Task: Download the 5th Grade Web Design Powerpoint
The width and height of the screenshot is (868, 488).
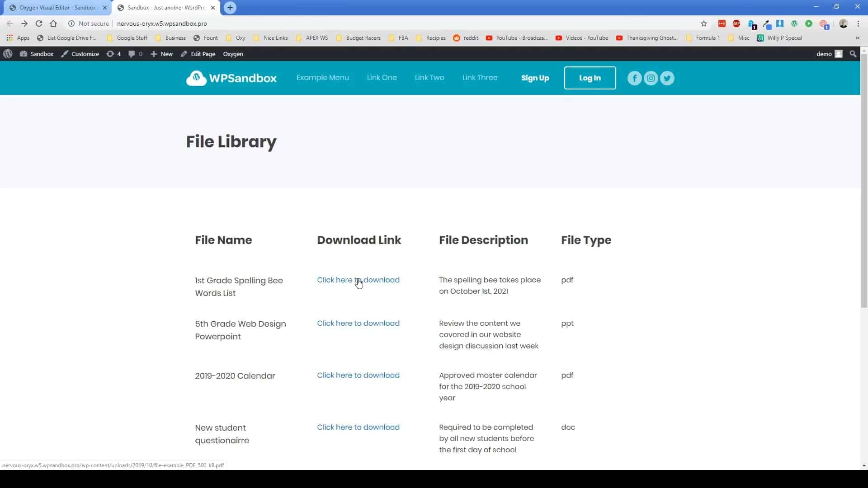Action: (x=358, y=324)
